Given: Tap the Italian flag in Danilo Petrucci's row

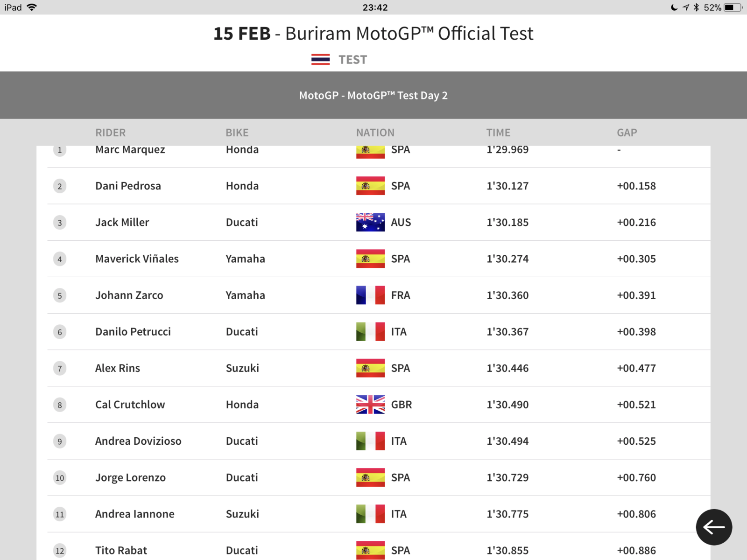Looking at the screenshot, I should click(x=370, y=332).
